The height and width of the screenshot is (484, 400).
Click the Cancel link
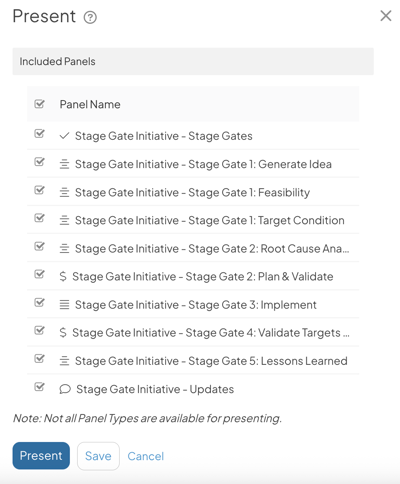click(x=146, y=456)
